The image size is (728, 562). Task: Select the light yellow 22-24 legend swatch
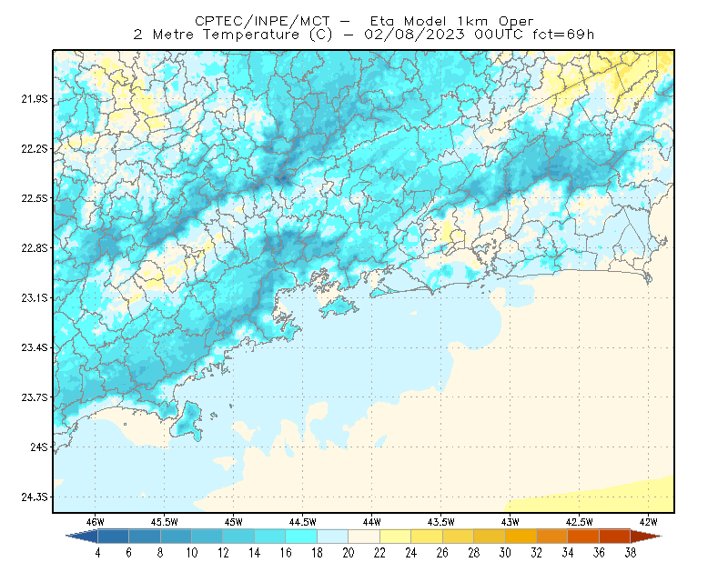[x=395, y=536]
